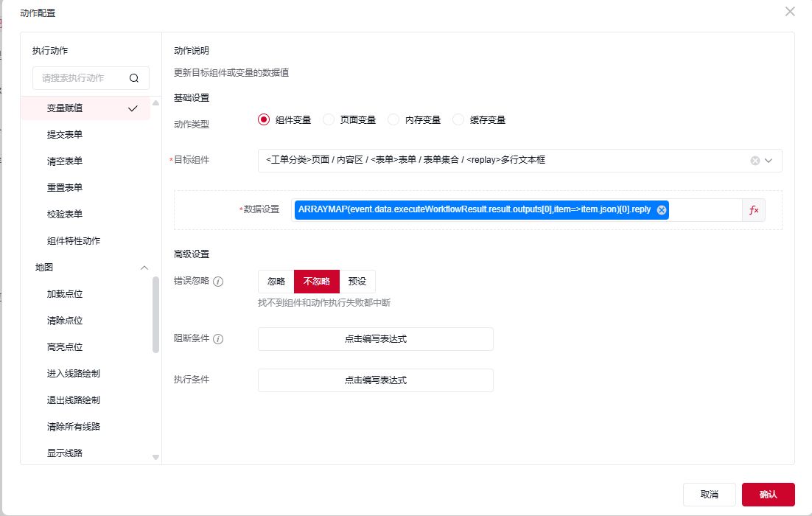Click the 取消 button
Image resolution: width=812 pixels, height=516 pixels.
709,494
